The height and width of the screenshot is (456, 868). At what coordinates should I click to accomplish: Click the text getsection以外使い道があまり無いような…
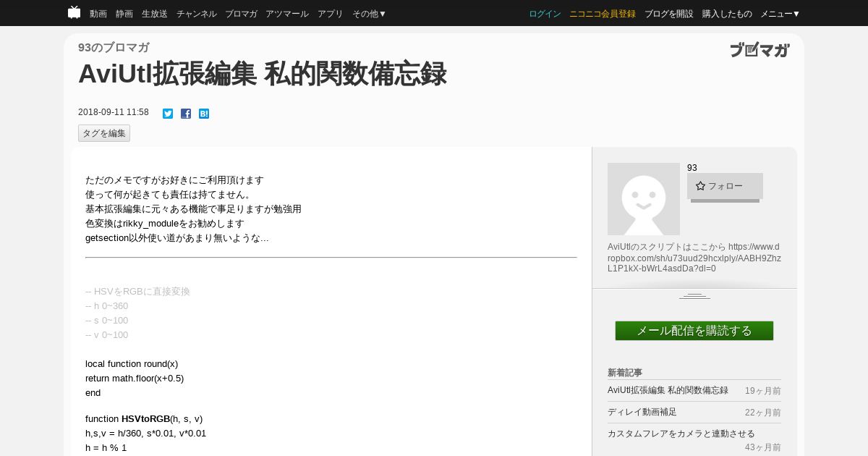(x=177, y=238)
